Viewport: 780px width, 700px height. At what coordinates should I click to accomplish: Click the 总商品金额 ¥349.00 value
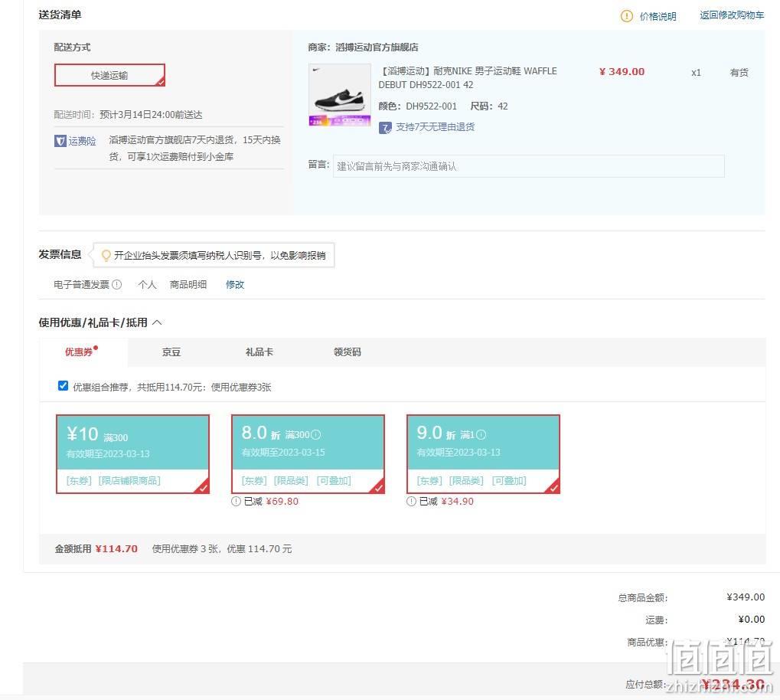[x=746, y=597]
